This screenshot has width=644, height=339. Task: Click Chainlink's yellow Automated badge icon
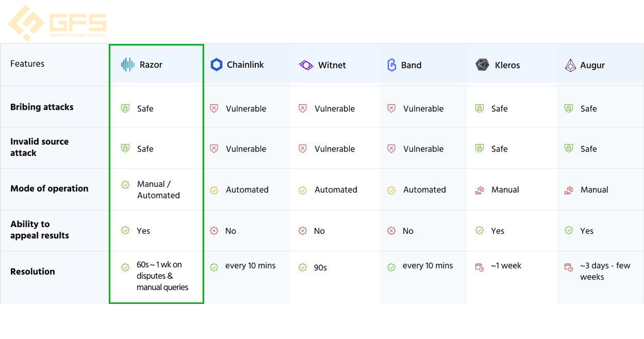pos(214,190)
